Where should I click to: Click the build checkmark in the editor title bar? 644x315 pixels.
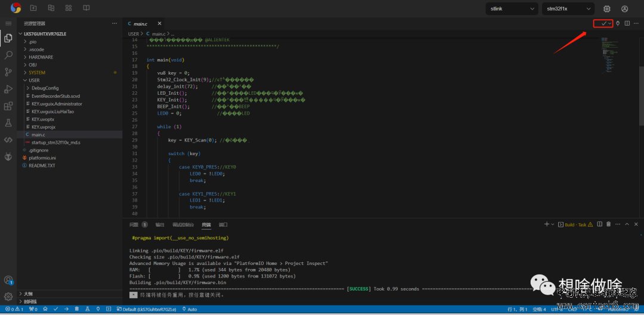603,23
